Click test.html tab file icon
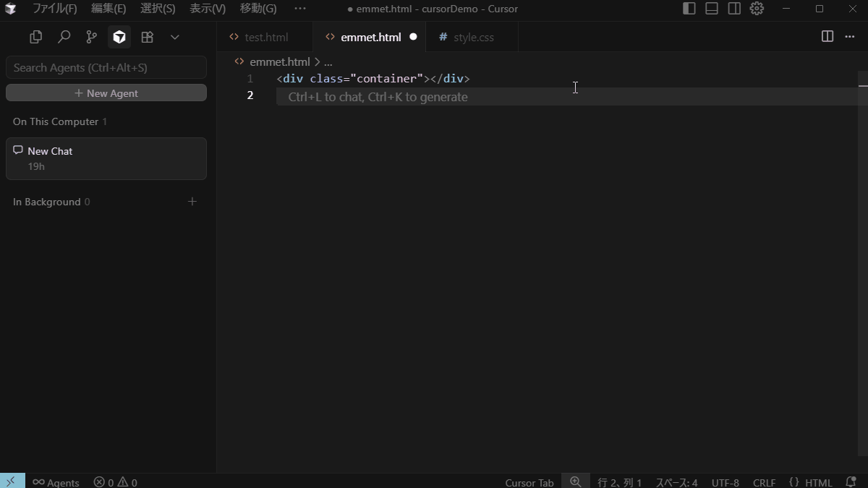The height and width of the screenshot is (488, 868). click(x=234, y=37)
